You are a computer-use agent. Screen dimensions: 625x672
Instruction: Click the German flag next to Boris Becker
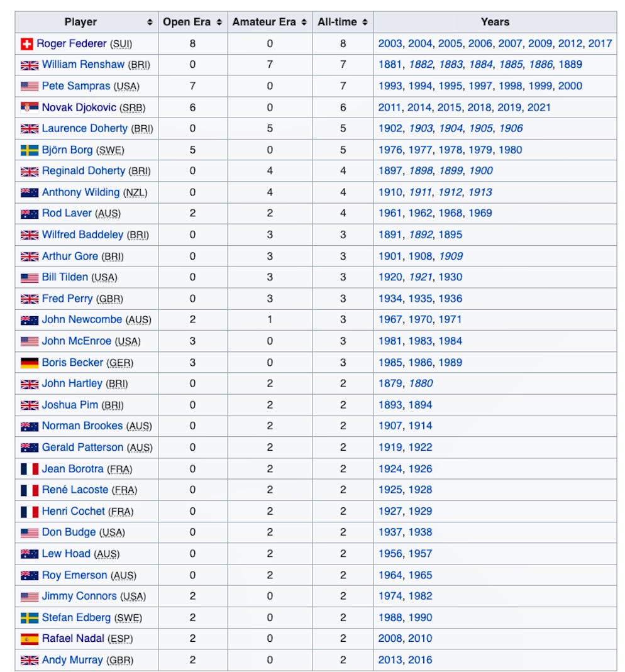pos(30,363)
